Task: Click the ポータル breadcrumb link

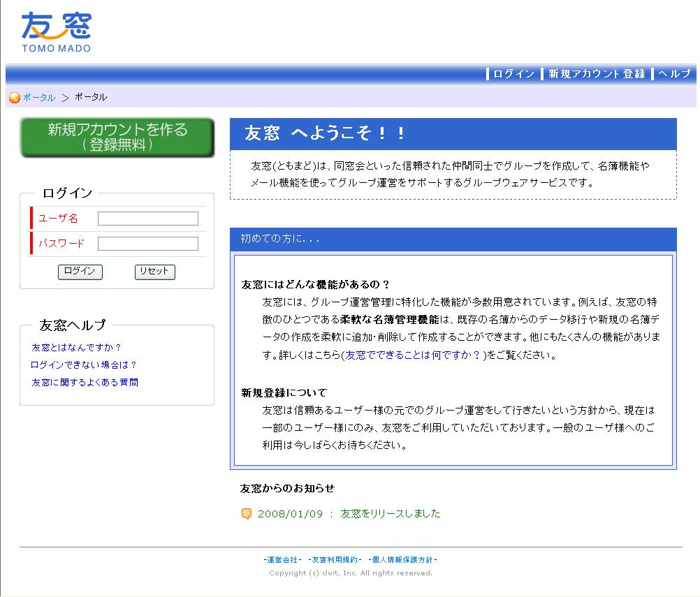Action: coord(39,97)
